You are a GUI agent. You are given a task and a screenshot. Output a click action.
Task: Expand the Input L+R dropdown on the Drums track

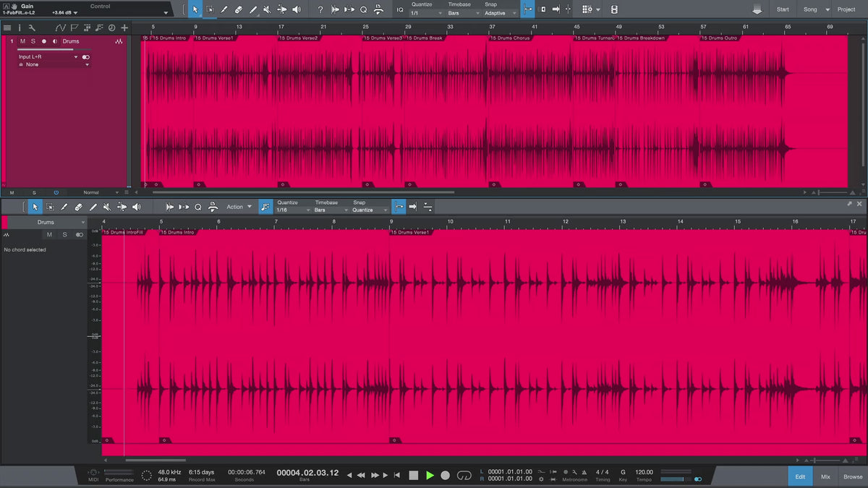(75, 56)
